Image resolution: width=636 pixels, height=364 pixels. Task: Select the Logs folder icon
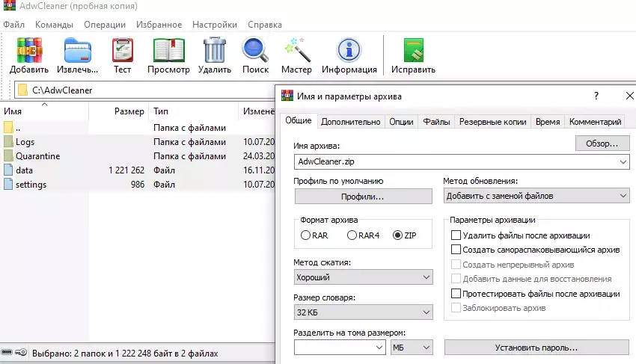(8, 142)
